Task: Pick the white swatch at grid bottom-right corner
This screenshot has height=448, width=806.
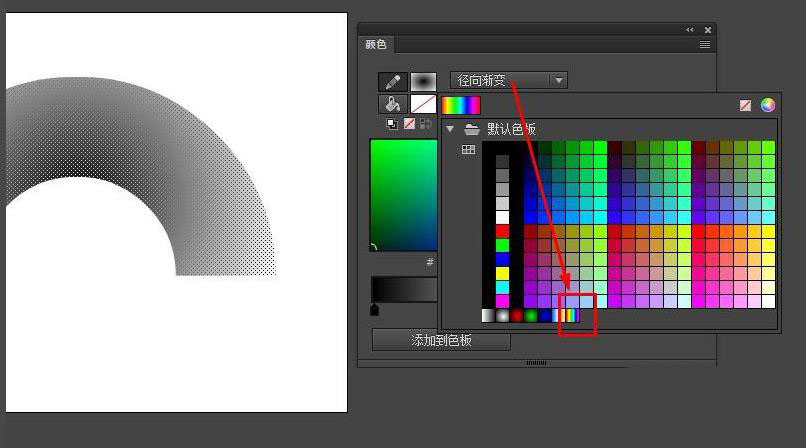Action: click(768, 301)
